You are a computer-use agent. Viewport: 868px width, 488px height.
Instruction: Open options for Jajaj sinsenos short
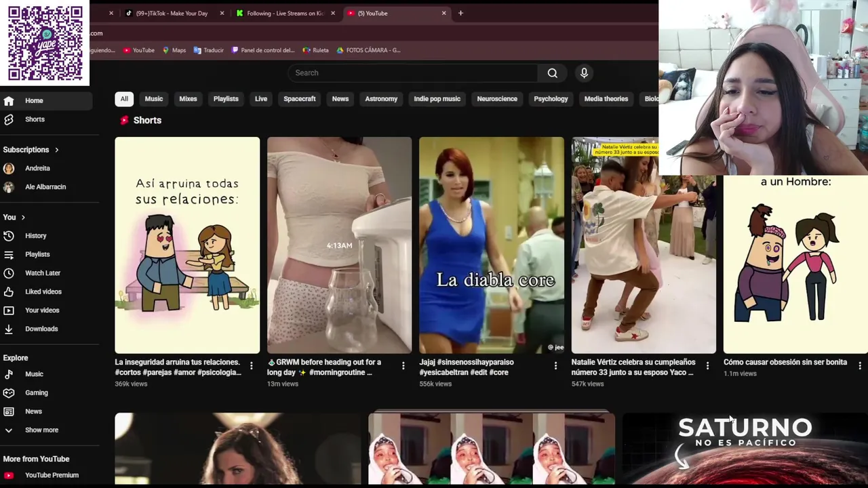555,366
